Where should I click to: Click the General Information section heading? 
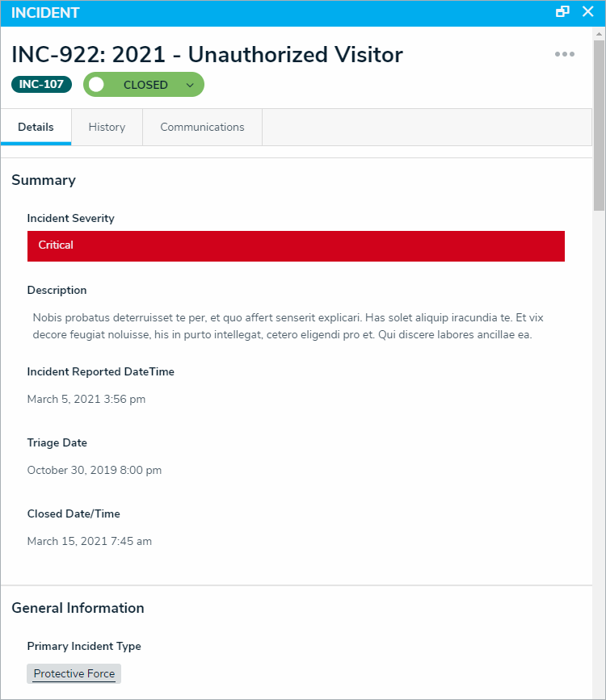(x=78, y=608)
